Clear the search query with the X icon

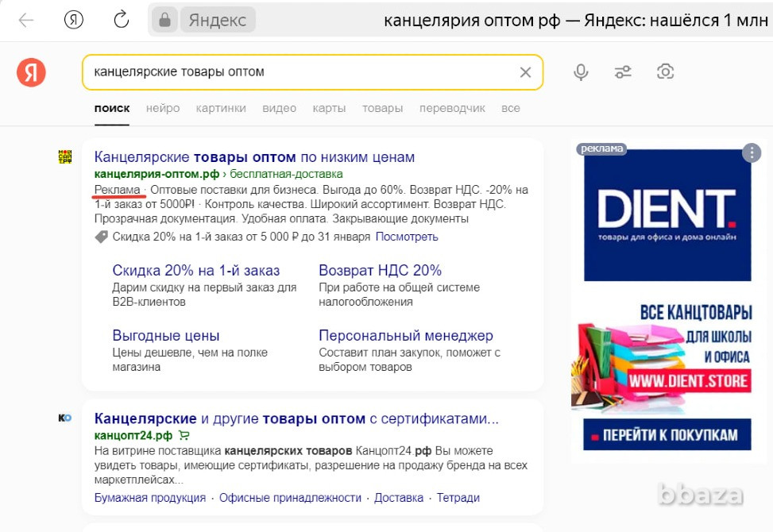(525, 71)
